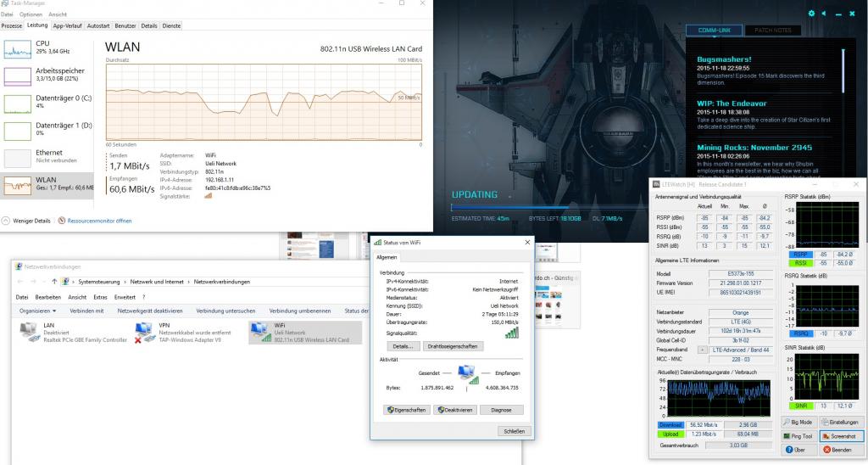Image resolution: width=868 pixels, height=465 pixels.
Task: Switch to Dienste tab
Action: (x=171, y=26)
